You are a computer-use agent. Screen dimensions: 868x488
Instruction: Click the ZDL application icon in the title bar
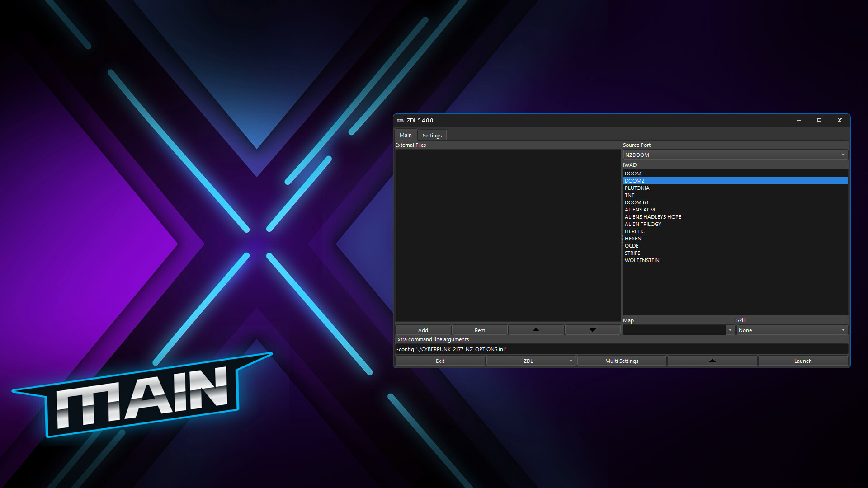tap(401, 121)
